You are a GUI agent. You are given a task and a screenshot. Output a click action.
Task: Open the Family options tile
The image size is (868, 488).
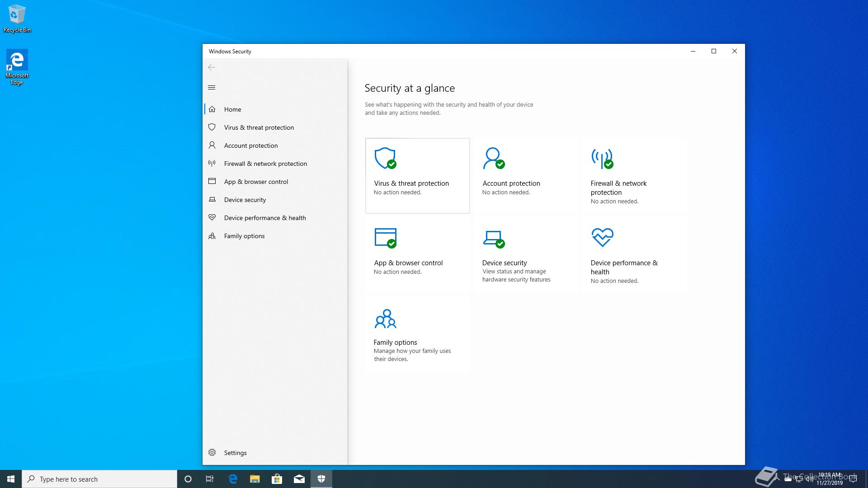[x=417, y=335]
